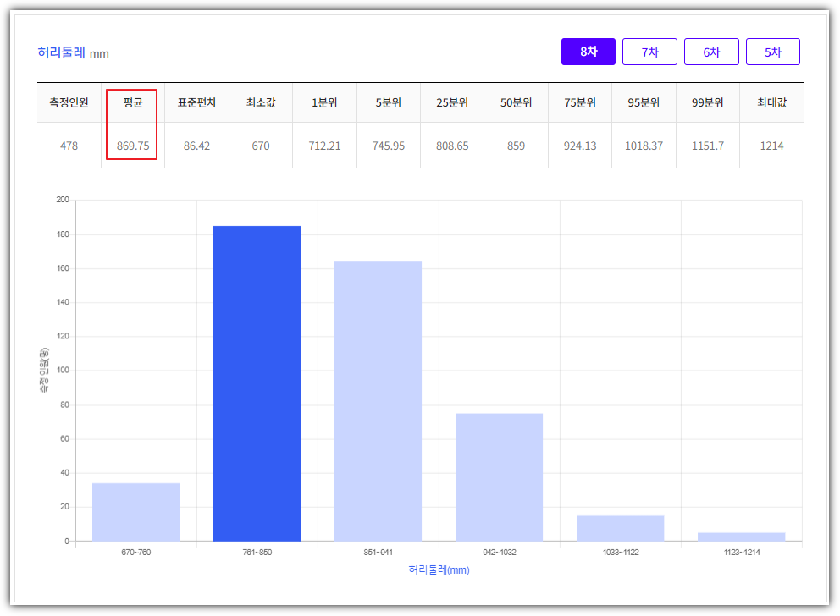This screenshot has height=616, width=840.
Task: Select the value 745.95
Action: click(389, 146)
